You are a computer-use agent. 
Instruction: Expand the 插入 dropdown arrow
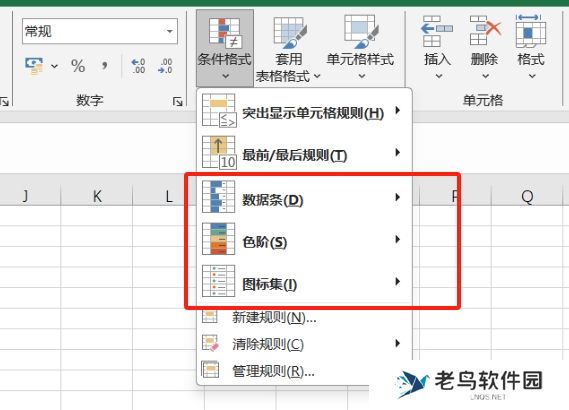(x=439, y=76)
